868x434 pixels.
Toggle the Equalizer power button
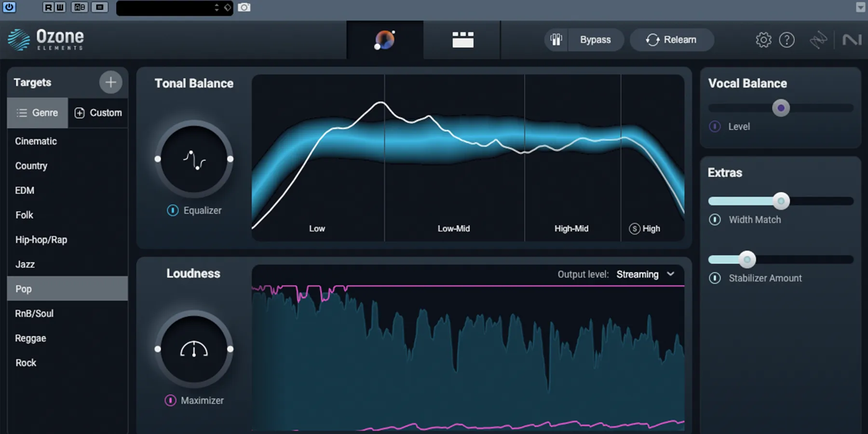172,210
